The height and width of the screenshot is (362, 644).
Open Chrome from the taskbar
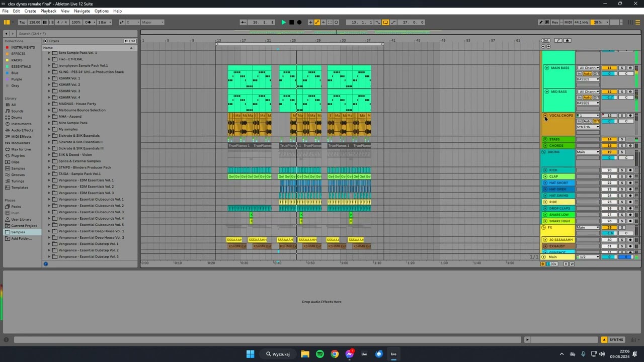pyautogui.click(x=335, y=354)
